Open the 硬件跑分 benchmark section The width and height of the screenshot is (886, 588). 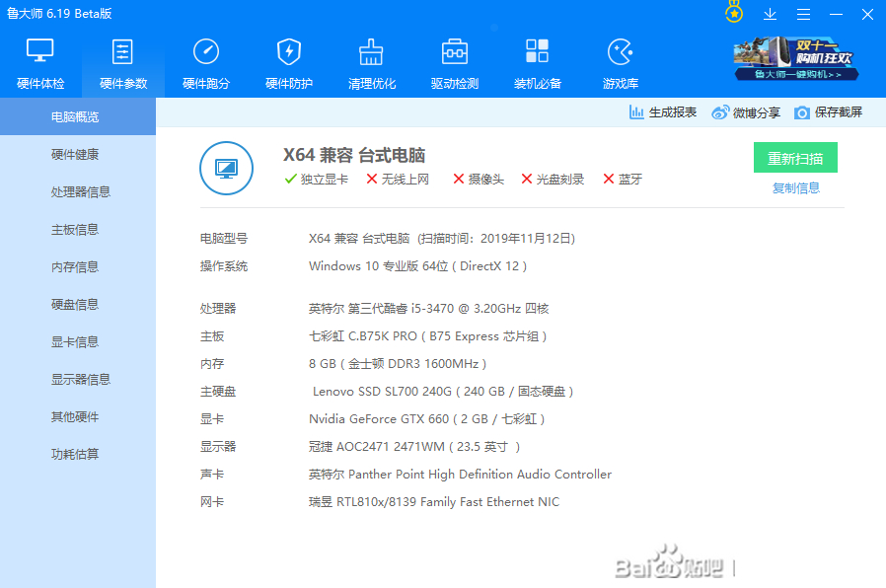[206, 64]
